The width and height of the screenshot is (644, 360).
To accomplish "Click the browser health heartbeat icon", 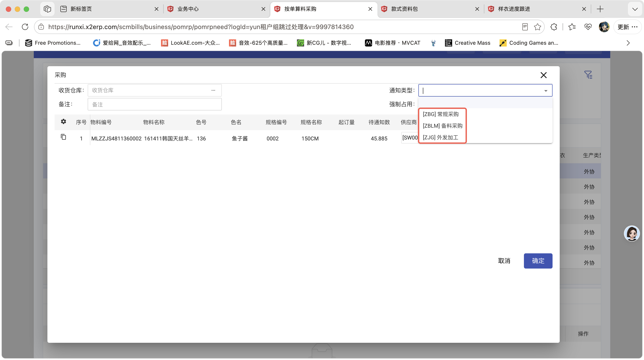I will click(x=588, y=27).
